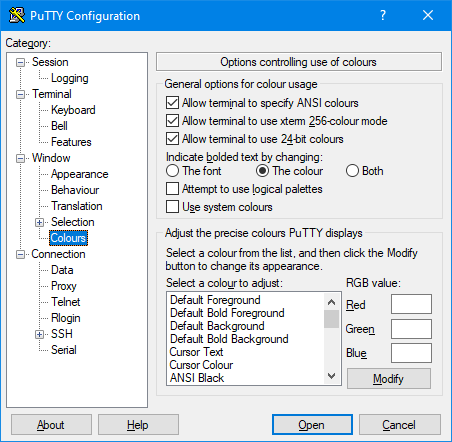This screenshot has width=452, height=442.
Task: Click the colour list scrollbar thumb
Action: pyautogui.click(x=331, y=319)
